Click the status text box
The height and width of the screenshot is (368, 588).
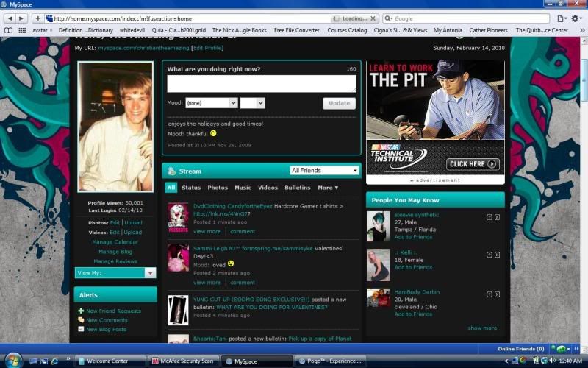coord(262,83)
